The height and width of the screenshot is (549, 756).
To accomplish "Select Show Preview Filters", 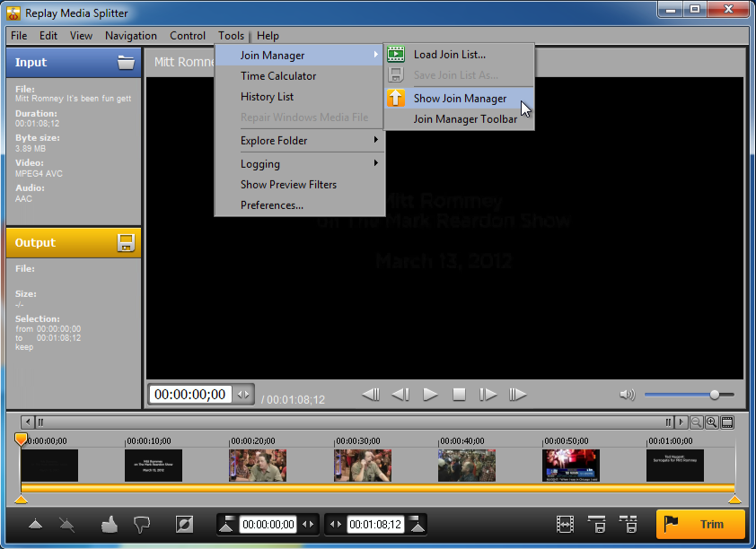I will pyautogui.click(x=299, y=185).
